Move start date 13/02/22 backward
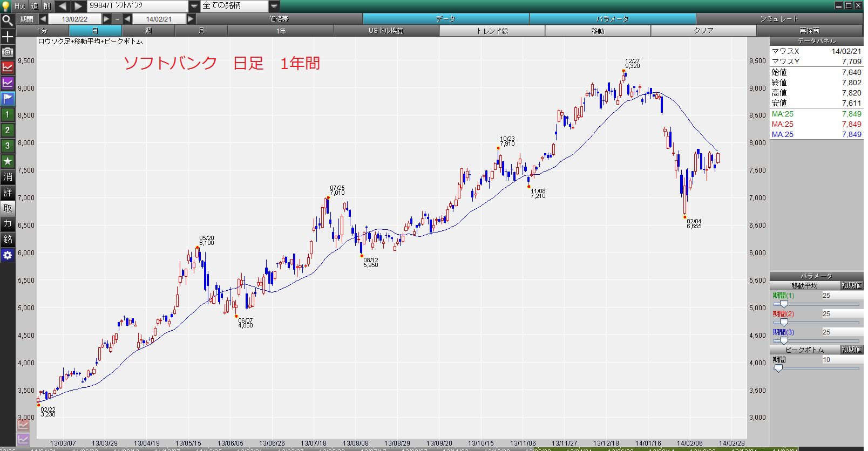 (x=43, y=19)
